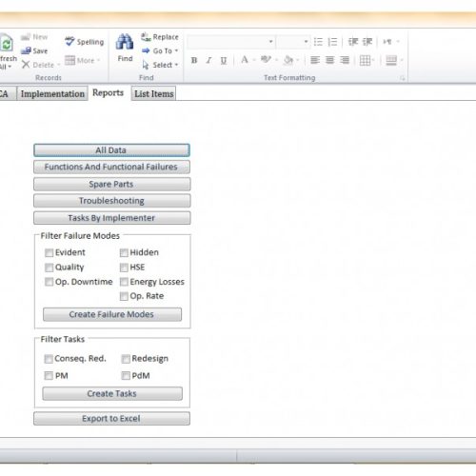Screen dimensions: 476x476
Task: Check the PdM task filter
Action: [126, 376]
